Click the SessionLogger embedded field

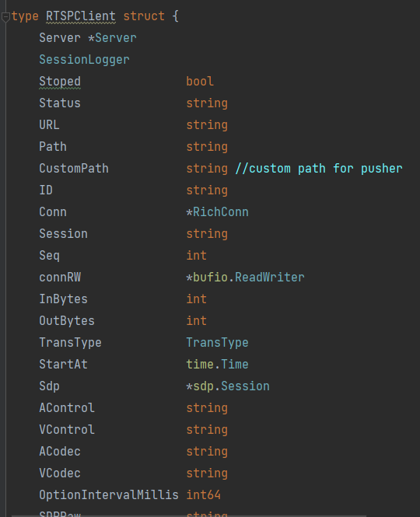pyautogui.click(x=84, y=60)
